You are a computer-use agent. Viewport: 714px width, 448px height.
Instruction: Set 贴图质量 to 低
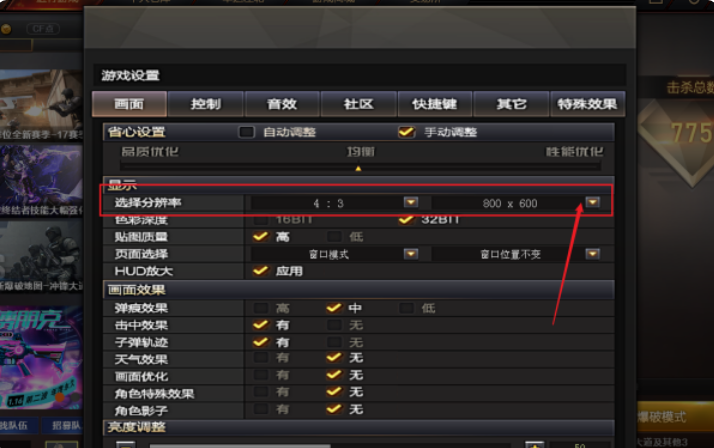click(x=334, y=236)
